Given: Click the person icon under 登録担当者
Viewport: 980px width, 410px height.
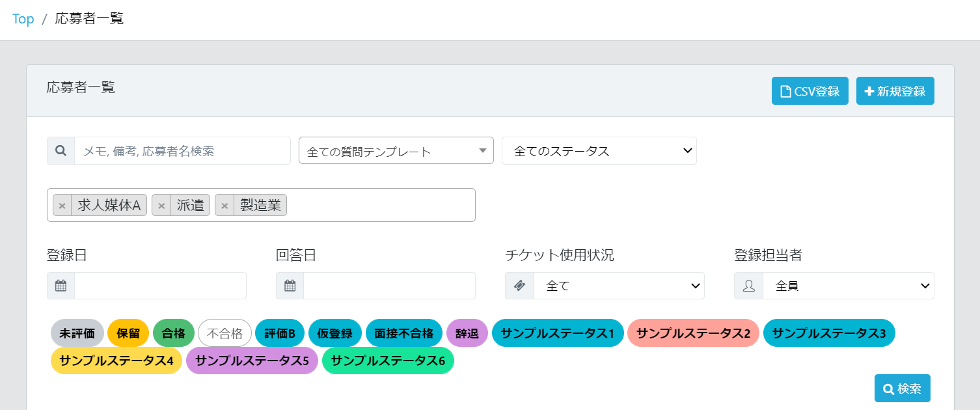Looking at the screenshot, I should click(748, 286).
